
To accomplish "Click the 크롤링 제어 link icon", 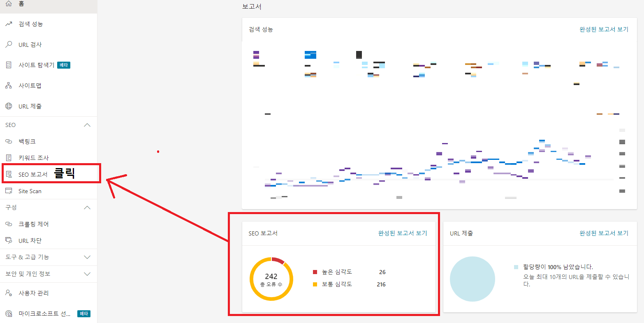I will click(9, 224).
